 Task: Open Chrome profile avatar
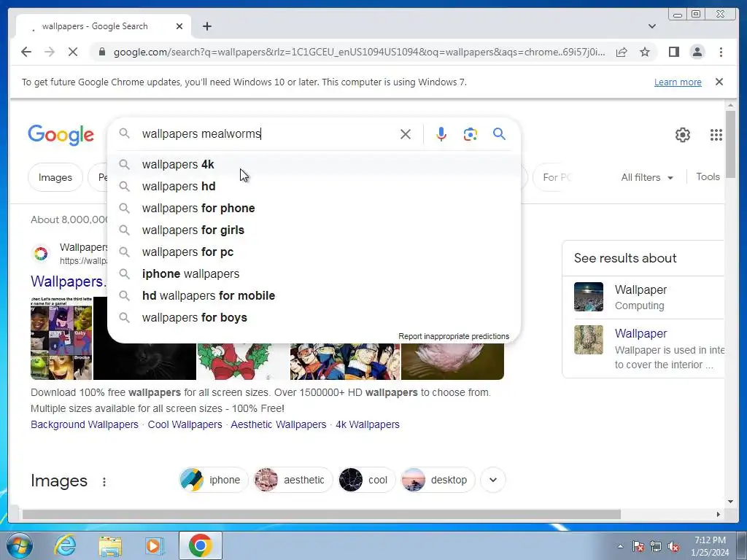click(x=697, y=52)
